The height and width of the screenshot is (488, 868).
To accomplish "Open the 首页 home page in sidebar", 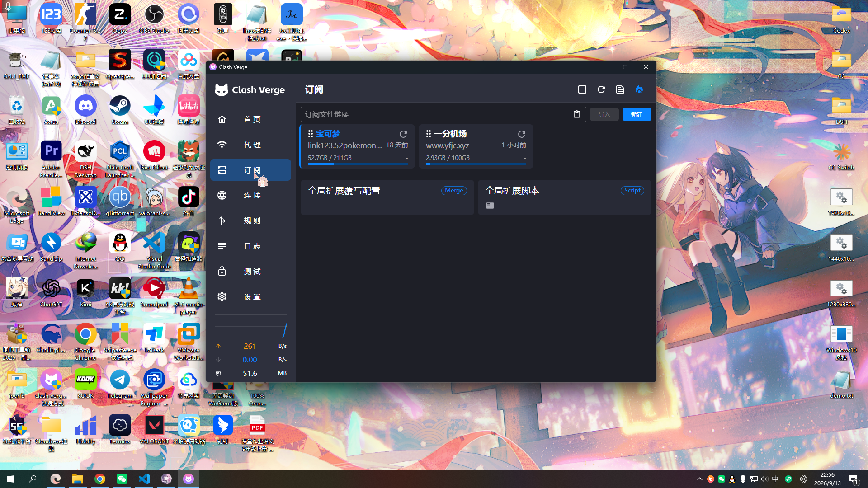I will tap(250, 119).
